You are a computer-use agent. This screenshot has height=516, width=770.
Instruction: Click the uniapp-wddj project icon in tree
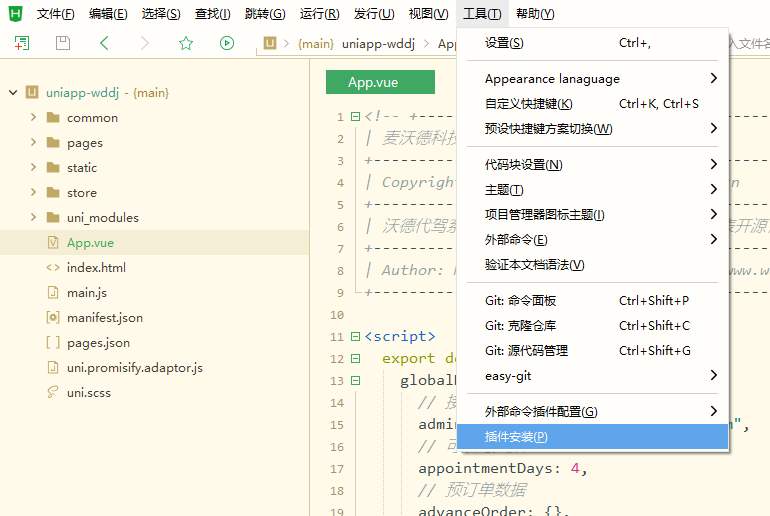(32, 92)
